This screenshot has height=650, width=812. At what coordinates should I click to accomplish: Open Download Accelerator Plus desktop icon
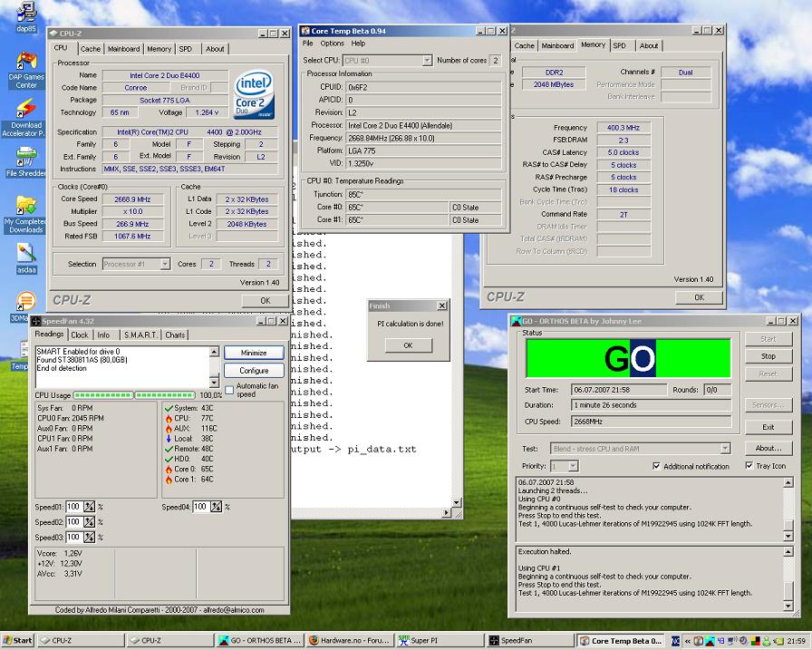click(x=24, y=117)
